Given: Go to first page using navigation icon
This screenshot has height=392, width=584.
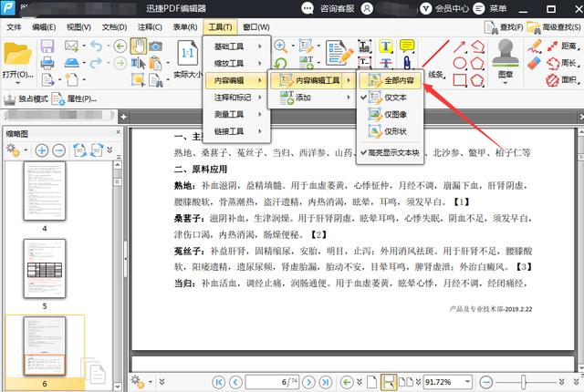Looking at the screenshot, I should click(x=213, y=380).
